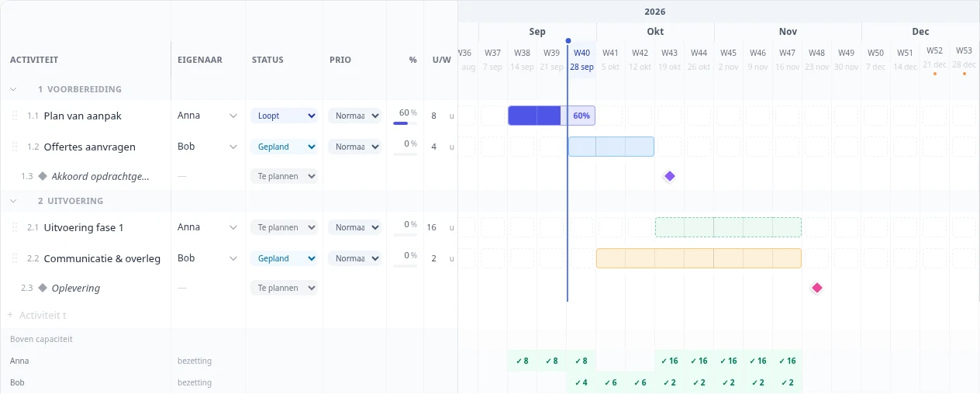Click Anna's ✓ 16 capacity cell in W43

[670, 361]
